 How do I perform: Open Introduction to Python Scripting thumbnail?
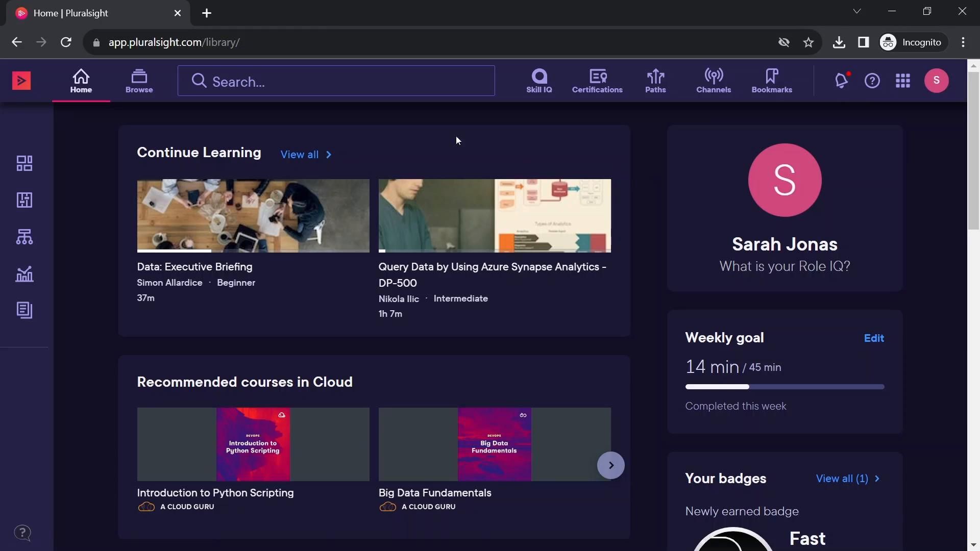coord(253,444)
